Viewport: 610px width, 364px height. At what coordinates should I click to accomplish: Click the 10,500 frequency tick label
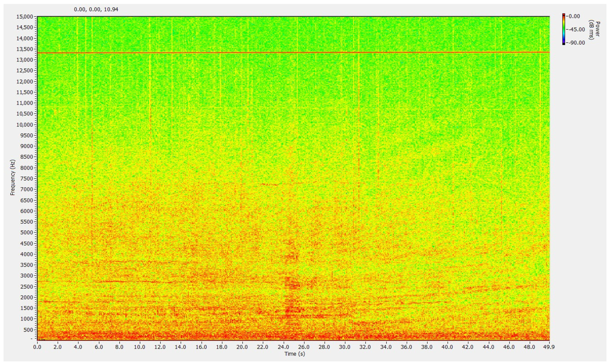[25, 114]
